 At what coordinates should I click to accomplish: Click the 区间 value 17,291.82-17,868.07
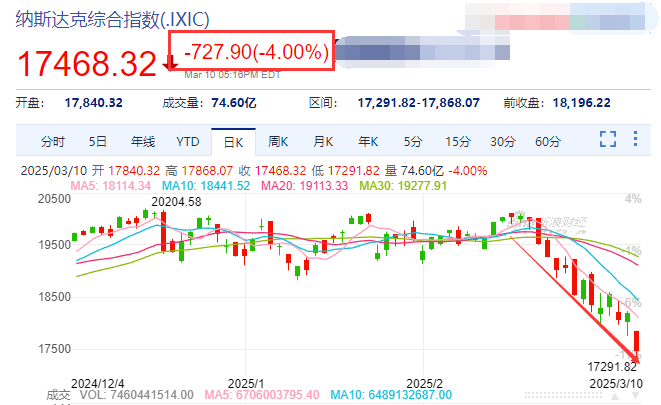419,103
